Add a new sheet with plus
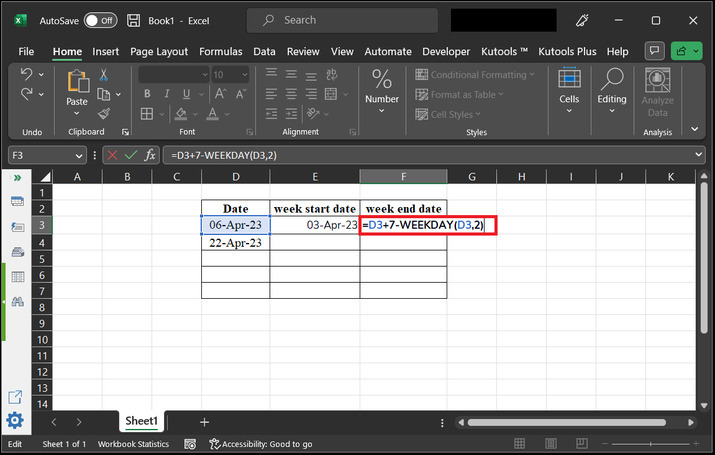 click(x=204, y=422)
